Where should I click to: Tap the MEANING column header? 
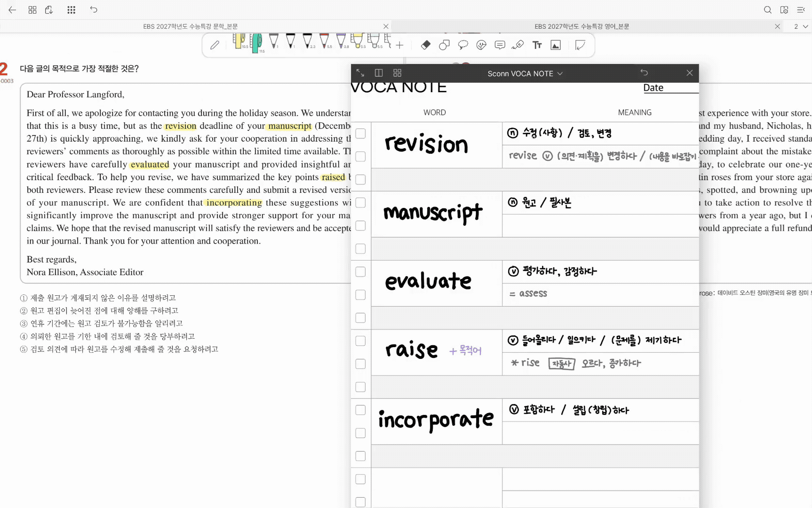tap(635, 112)
